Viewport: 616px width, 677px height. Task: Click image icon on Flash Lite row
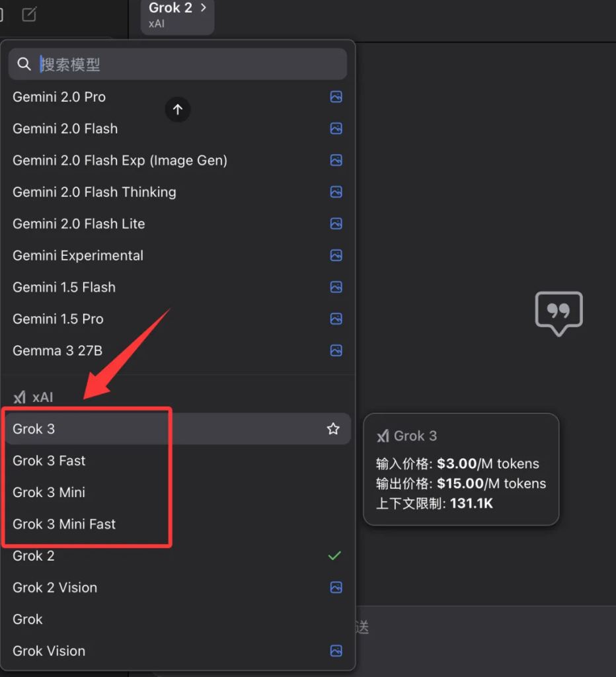pos(336,223)
